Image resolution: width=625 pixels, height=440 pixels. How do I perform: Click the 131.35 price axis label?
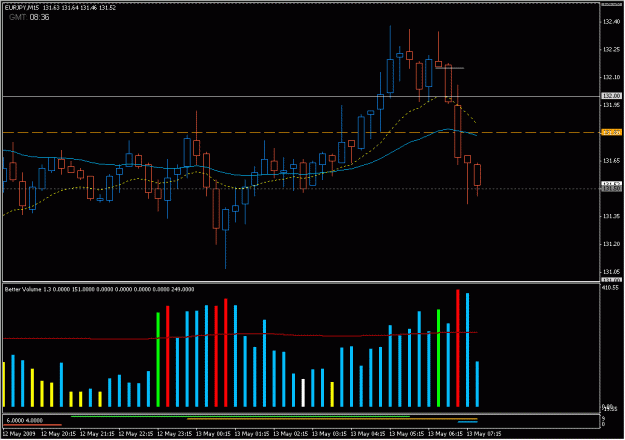point(612,216)
